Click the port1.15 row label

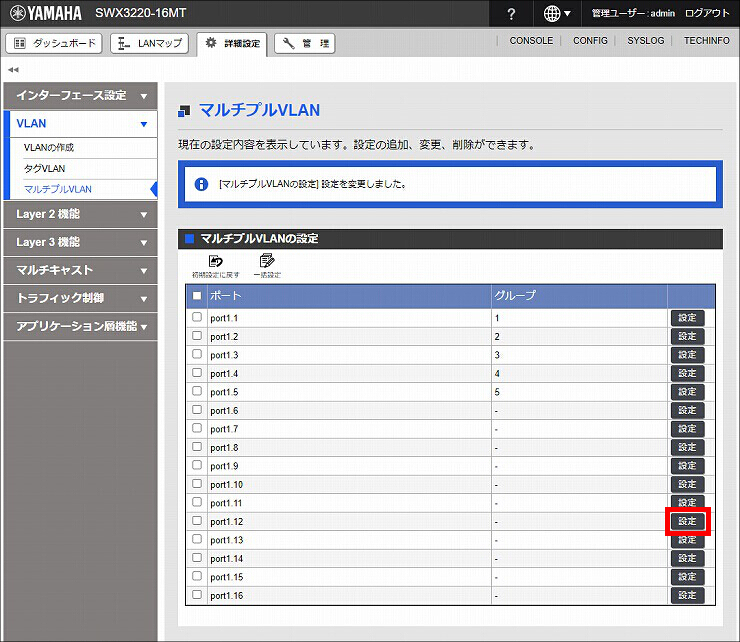tap(227, 577)
